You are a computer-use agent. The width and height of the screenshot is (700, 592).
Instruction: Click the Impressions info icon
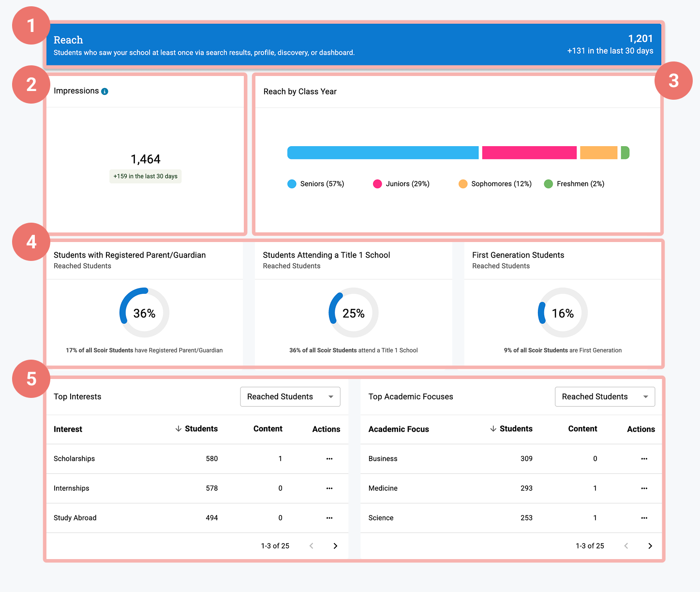pyautogui.click(x=104, y=91)
